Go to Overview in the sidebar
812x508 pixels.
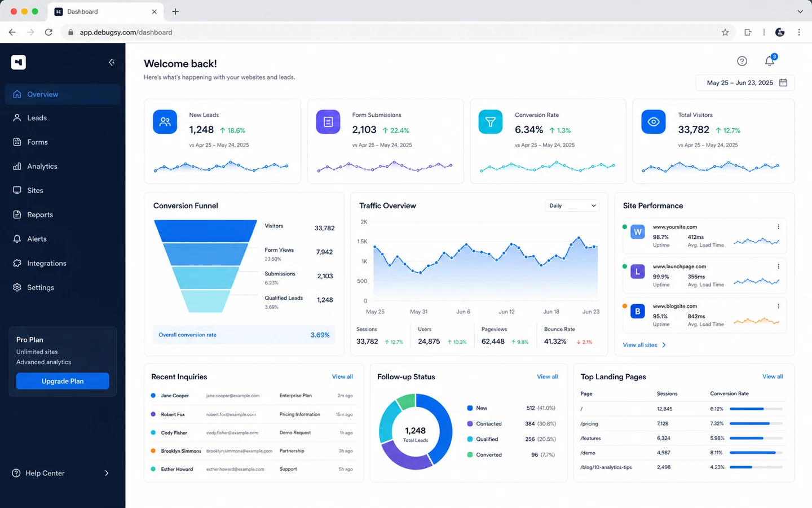[63, 94]
